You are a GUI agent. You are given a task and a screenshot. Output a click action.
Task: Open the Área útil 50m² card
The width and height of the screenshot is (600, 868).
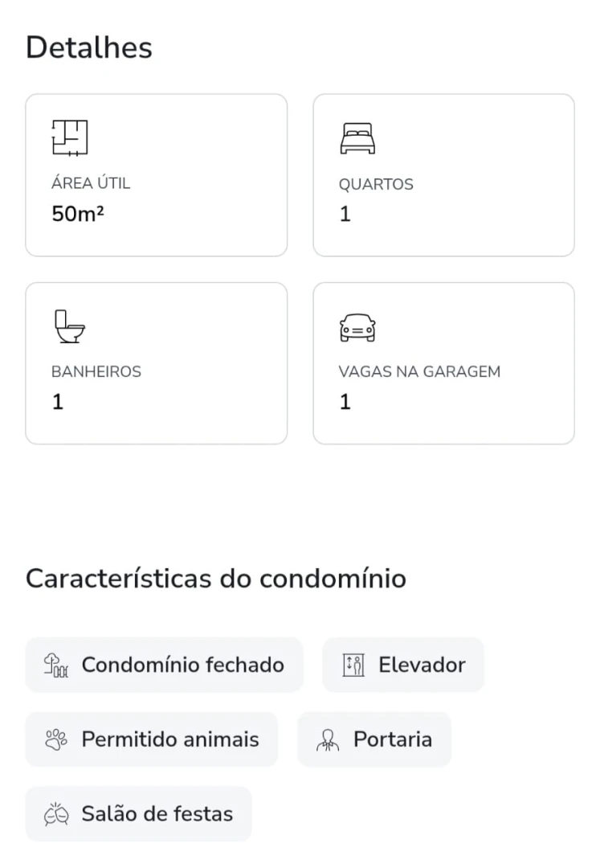click(x=157, y=175)
